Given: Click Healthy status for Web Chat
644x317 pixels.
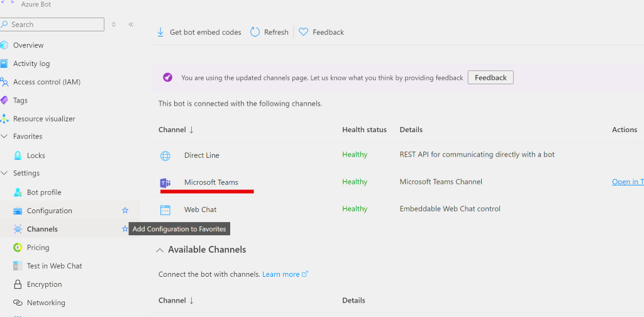Looking at the screenshot, I should (x=355, y=209).
